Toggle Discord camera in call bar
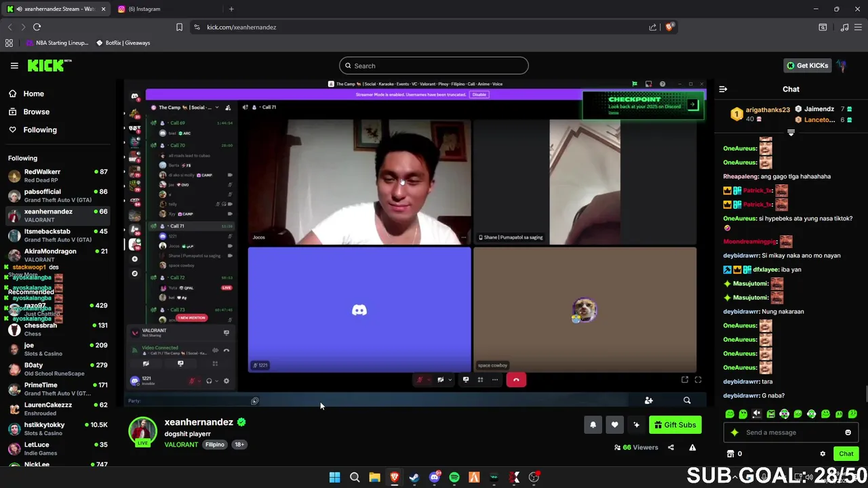Image resolution: width=868 pixels, height=488 pixels. [441, 380]
